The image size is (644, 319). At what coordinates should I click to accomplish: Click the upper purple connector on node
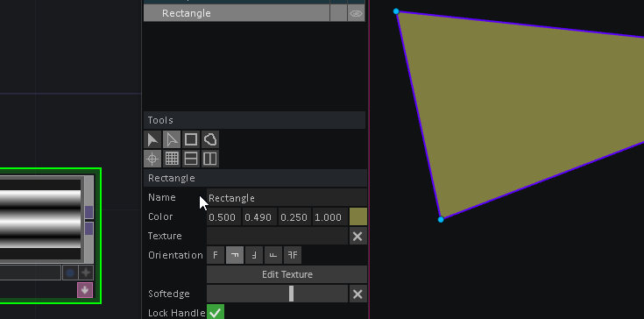(x=89, y=212)
